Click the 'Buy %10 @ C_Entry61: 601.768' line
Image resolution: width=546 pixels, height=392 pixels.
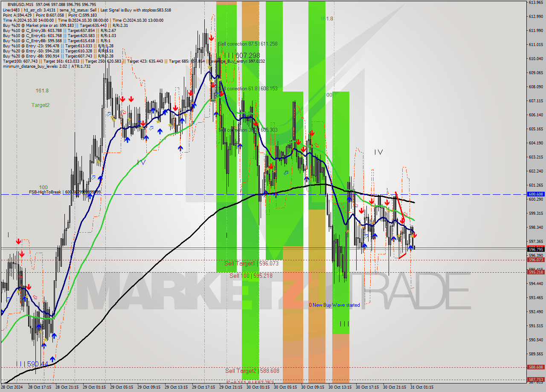point(59,35)
